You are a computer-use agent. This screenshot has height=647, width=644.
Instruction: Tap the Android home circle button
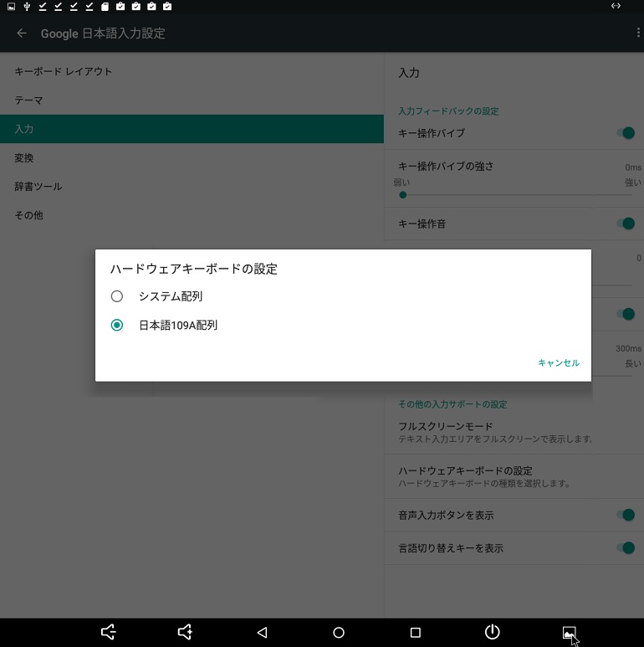tap(339, 632)
